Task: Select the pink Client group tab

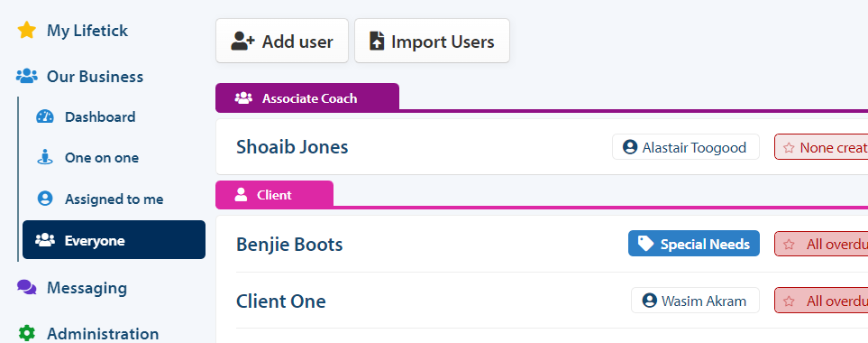Action: [274, 195]
